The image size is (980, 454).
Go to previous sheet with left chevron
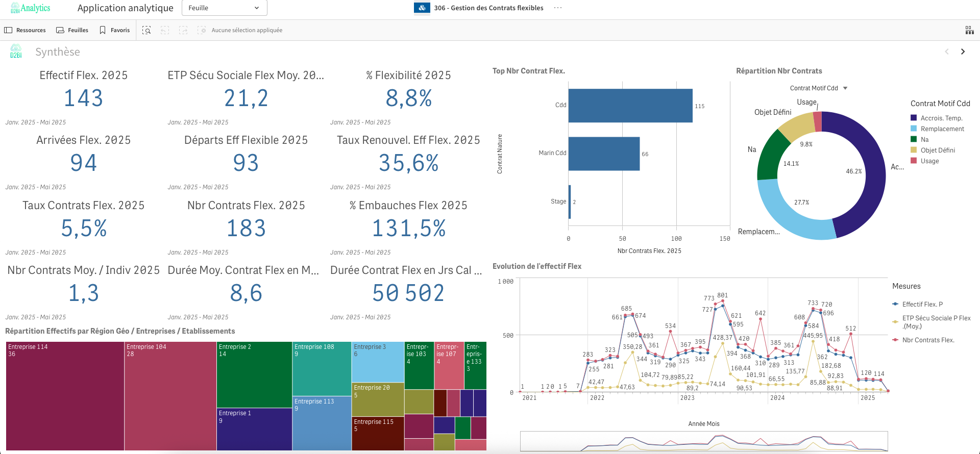pos(947,52)
